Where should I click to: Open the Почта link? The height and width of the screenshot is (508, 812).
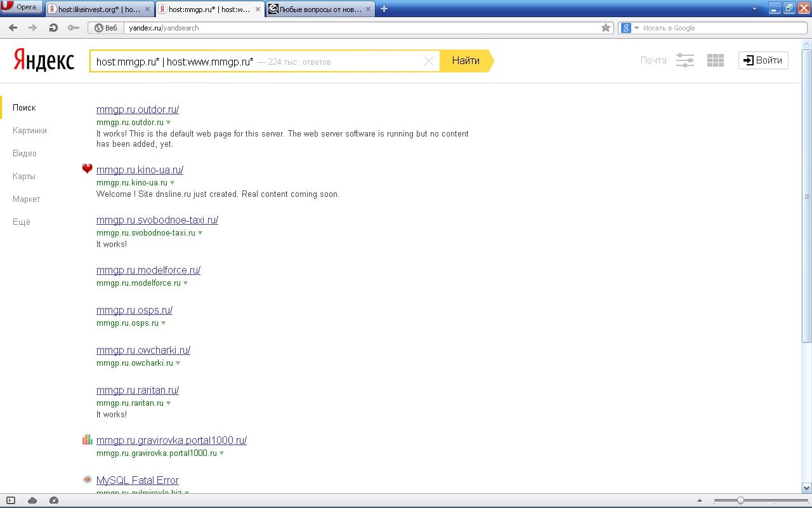pos(653,60)
